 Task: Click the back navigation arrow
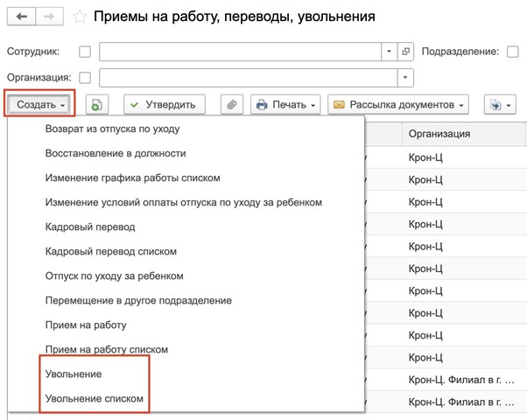(x=21, y=17)
